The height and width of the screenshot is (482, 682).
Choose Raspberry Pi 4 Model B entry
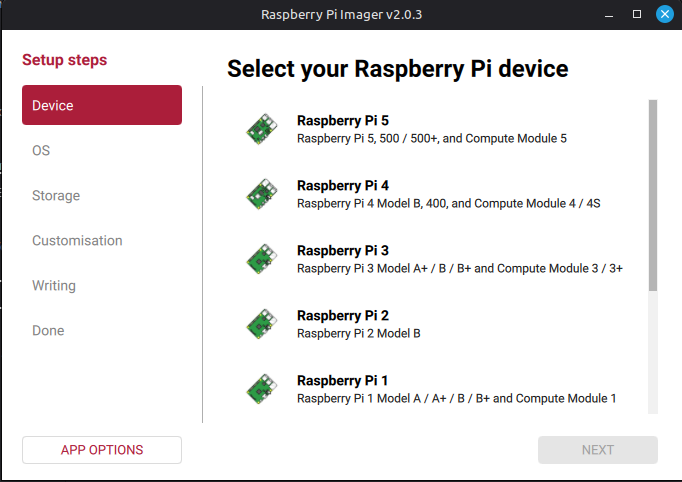coord(437,194)
